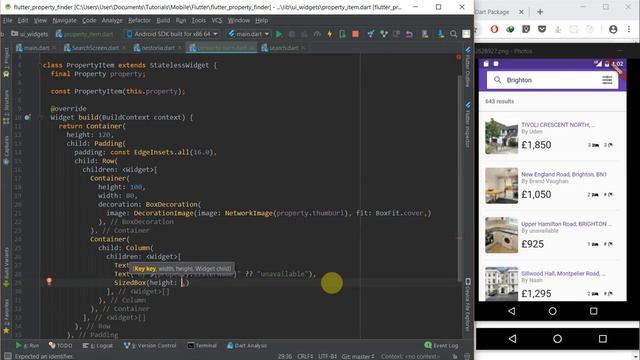Open the Refactor menu
The image size is (640, 360).
139,20
